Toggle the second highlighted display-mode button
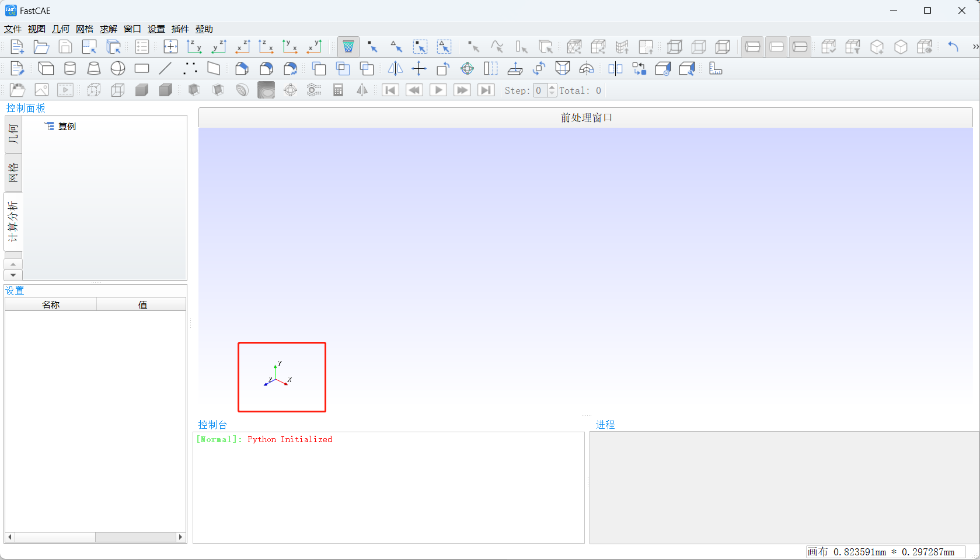The width and height of the screenshot is (980, 560). pyautogui.click(x=776, y=47)
